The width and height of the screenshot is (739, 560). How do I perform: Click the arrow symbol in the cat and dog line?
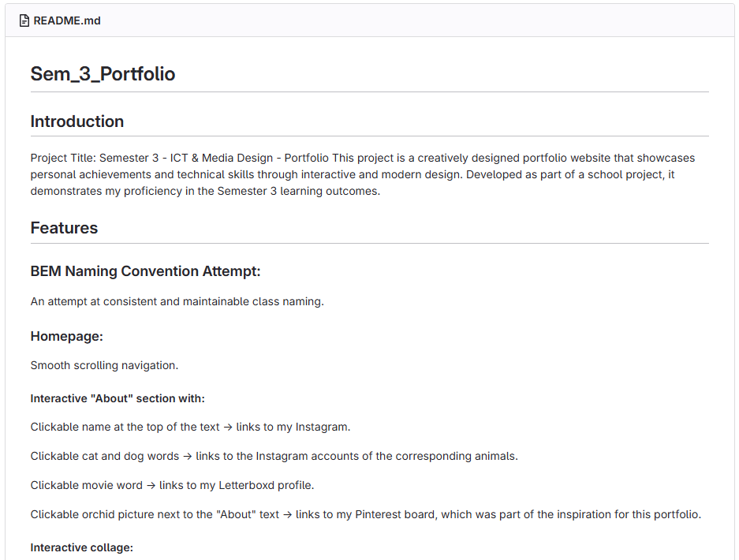188,457
